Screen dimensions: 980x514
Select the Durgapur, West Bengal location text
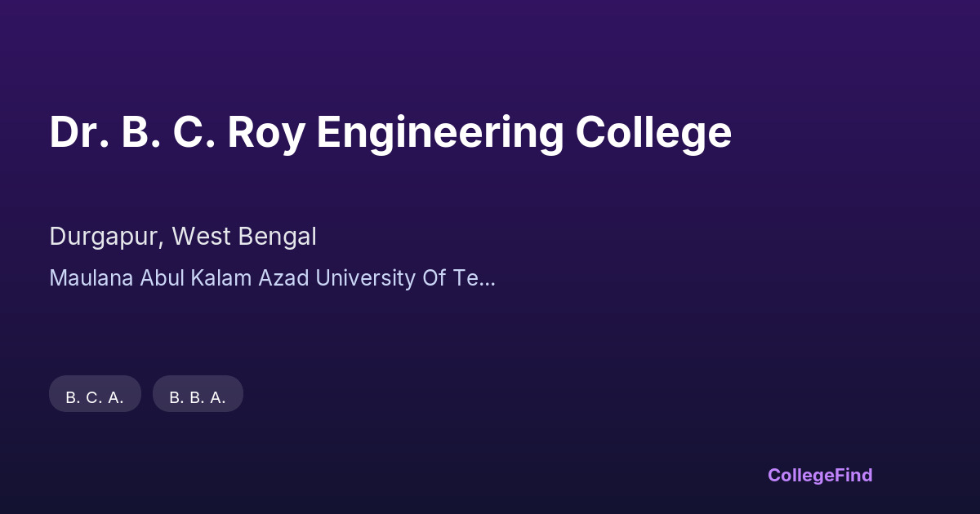[183, 237]
